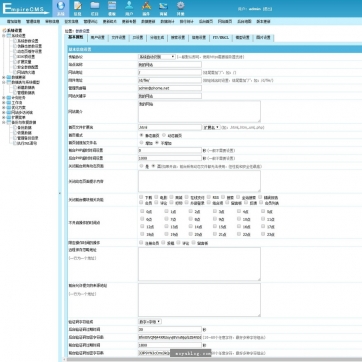Collapse the 系统设置 tree node
This screenshot has width=362, height=362.
click(4, 35)
